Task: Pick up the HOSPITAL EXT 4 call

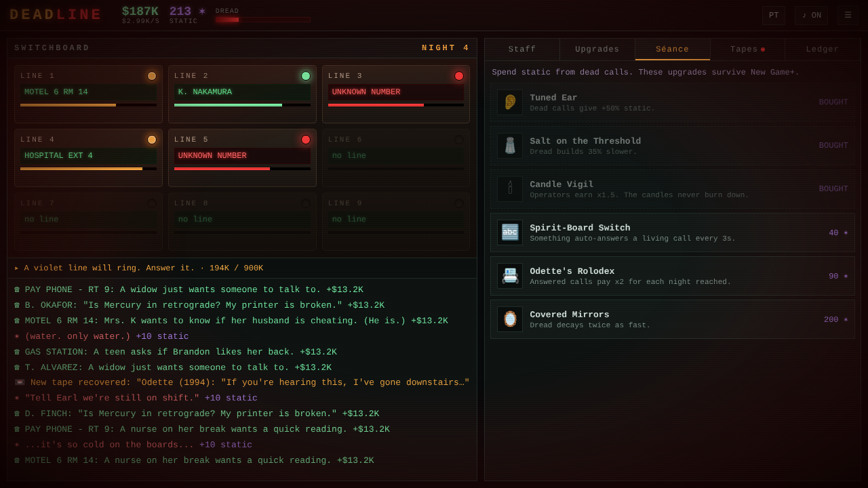Action: click(x=88, y=158)
